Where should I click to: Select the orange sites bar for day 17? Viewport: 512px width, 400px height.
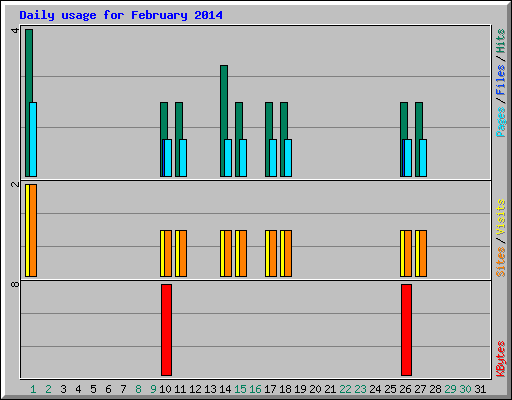click(x=273, y=253)
